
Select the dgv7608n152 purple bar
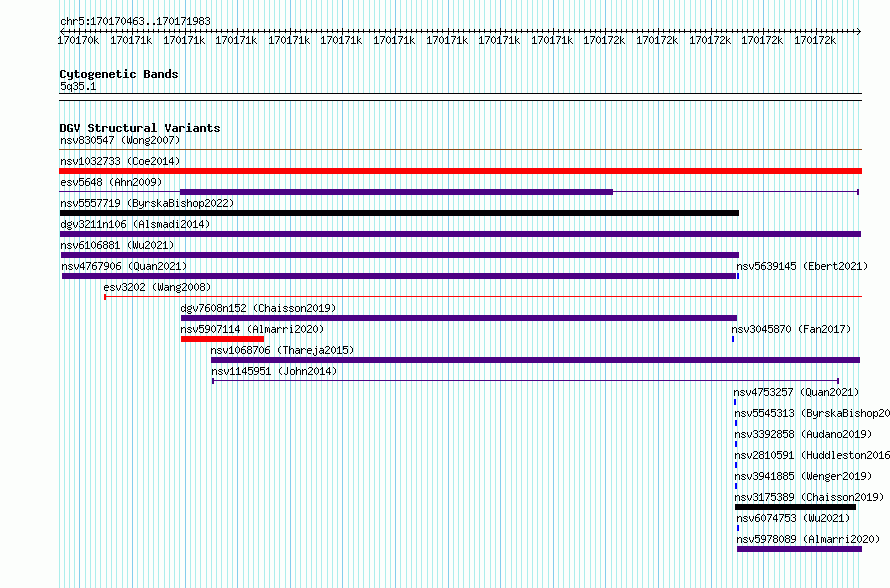coord(459,318)
